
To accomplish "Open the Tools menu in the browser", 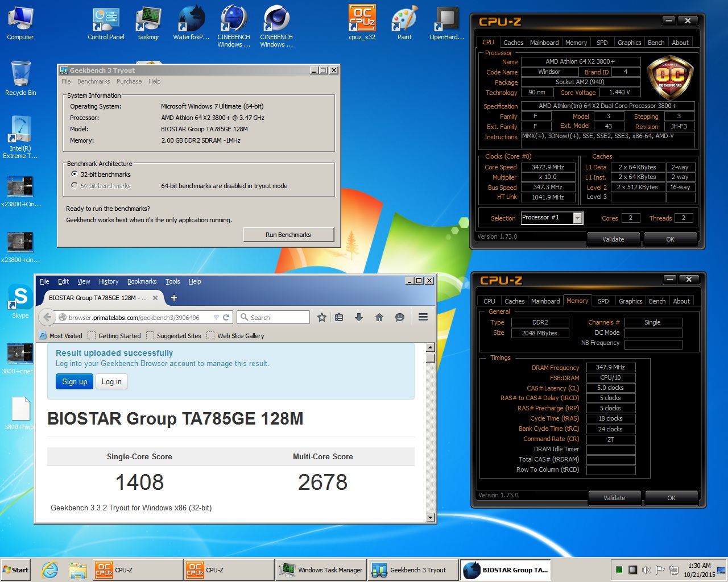I will click(173, 281).
